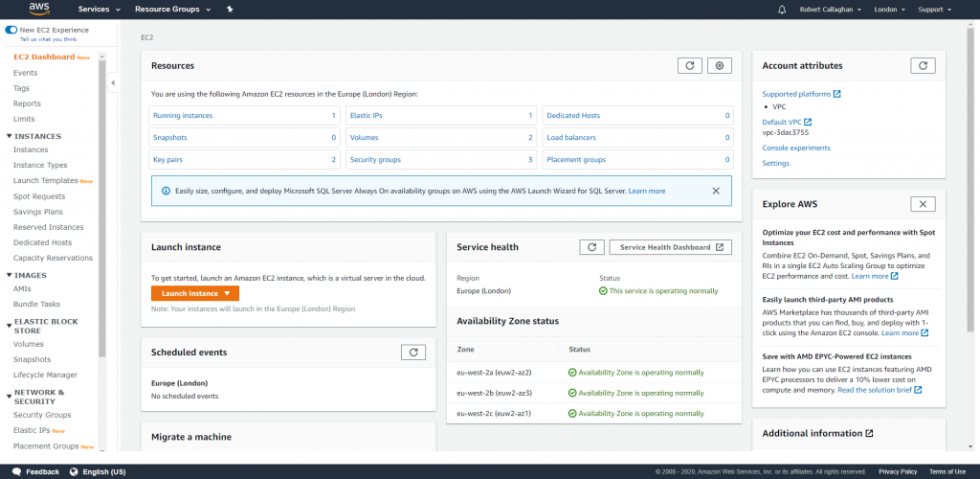This screenshot has width=980, height=479.
Task: Open Lifecycle Manager in the sidebar
Action: (x=45, y=376)
